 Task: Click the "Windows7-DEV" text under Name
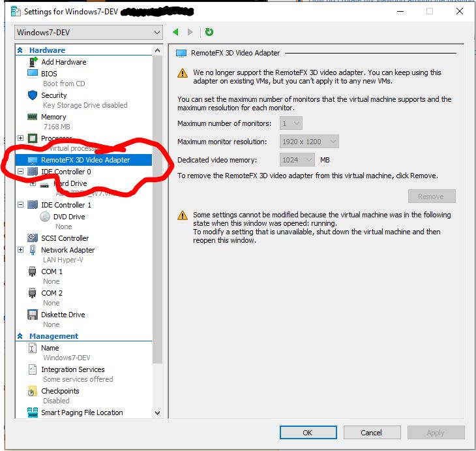tap(67, 358)
